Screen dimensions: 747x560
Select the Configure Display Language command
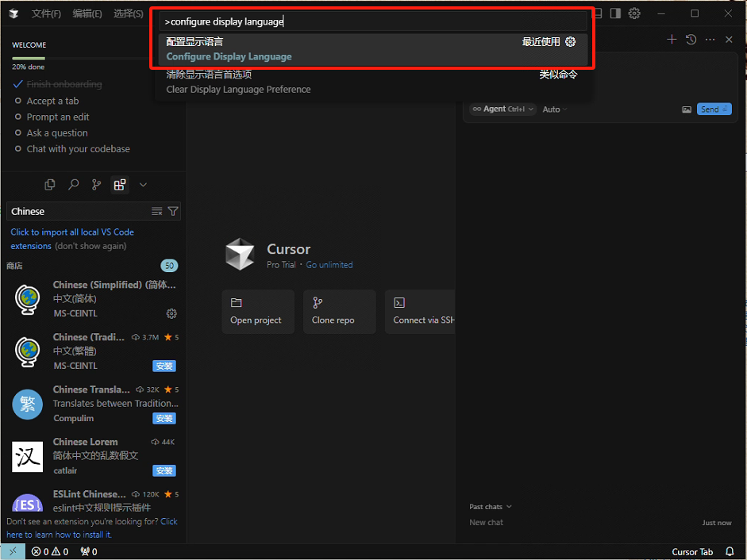(x=372, y=49)
